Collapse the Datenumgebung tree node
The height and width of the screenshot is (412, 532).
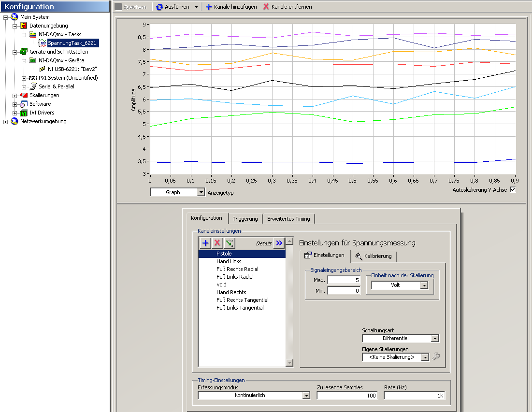(x=15, y=26)
